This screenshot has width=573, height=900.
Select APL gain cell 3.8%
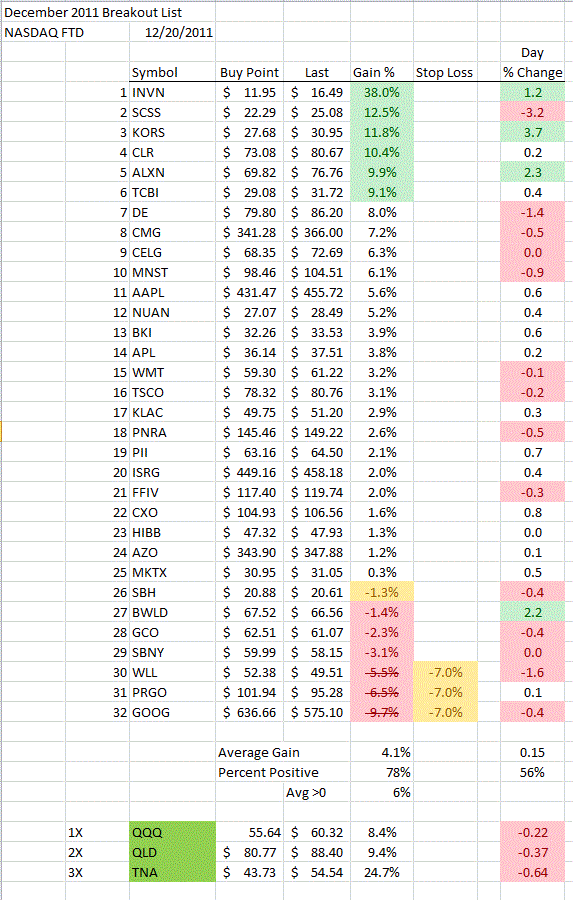point(382,352)
